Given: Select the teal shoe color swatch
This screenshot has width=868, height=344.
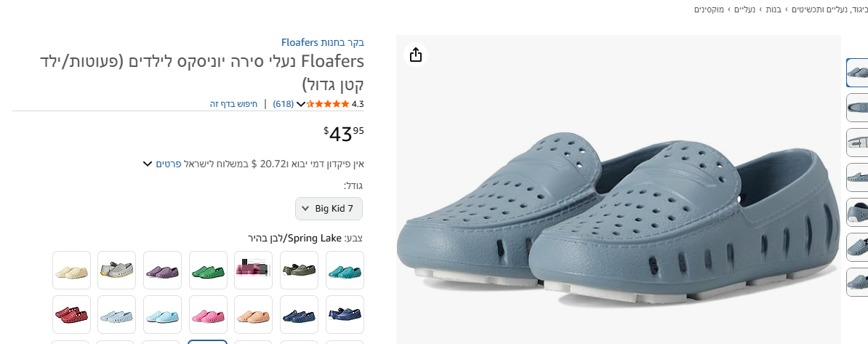Looking at the screenshot, I should [x=345, y=271].
